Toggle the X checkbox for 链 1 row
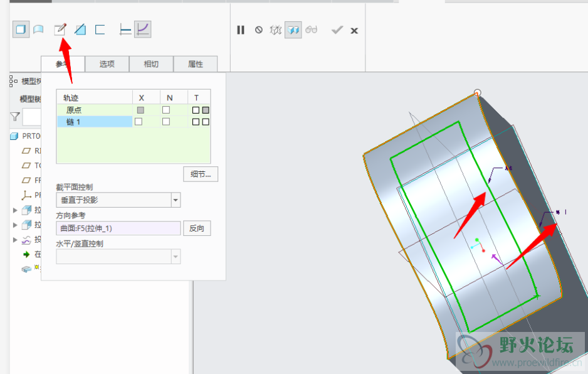Viewport: 588px width, 374px height. tap(139, 121)
